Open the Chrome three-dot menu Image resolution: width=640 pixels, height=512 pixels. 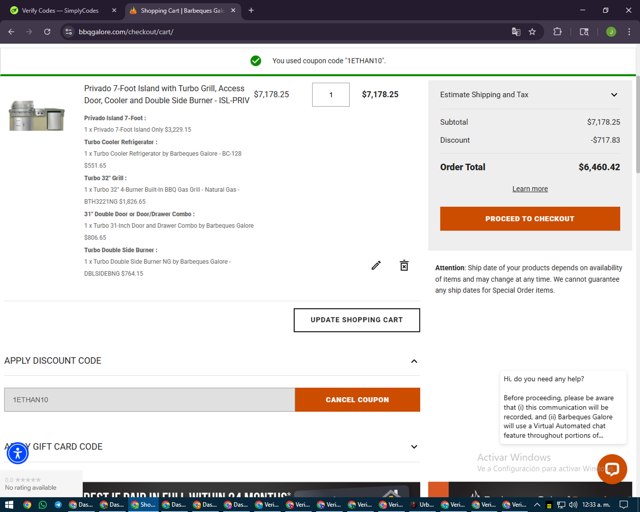629,32
